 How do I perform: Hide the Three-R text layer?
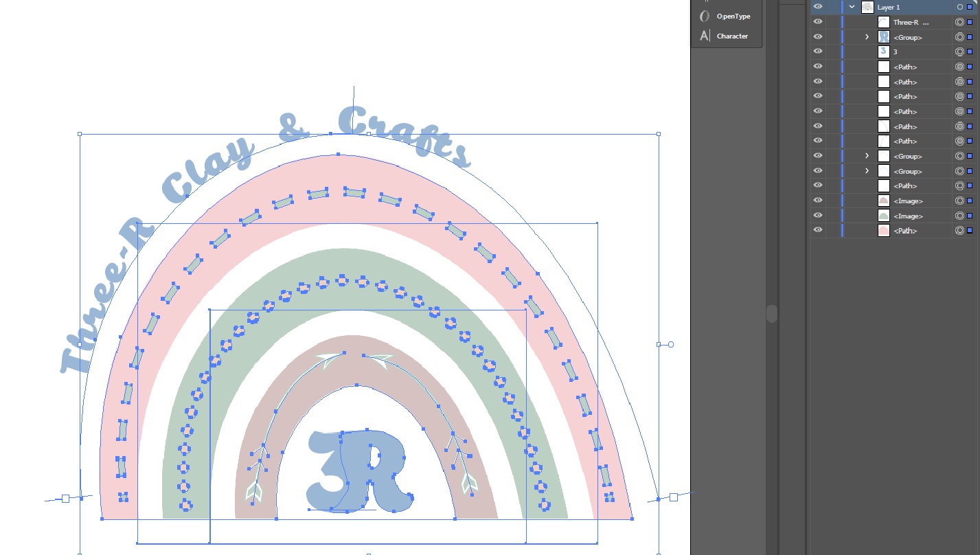[817, 22]
